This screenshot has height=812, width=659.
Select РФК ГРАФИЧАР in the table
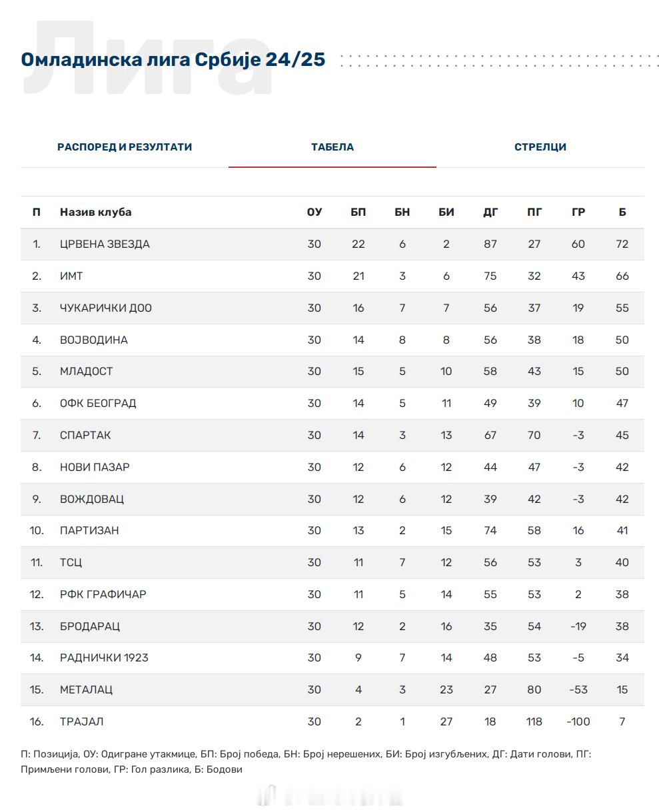coord(103,594)
